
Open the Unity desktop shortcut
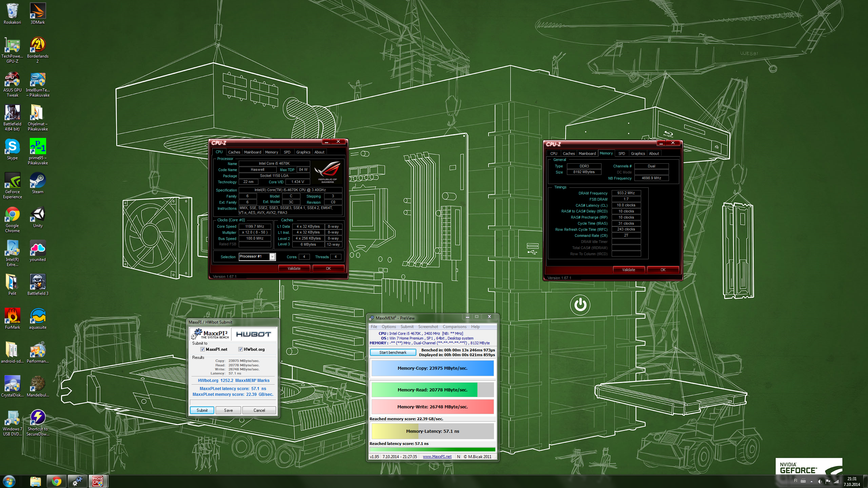click(x=38, y=217)
